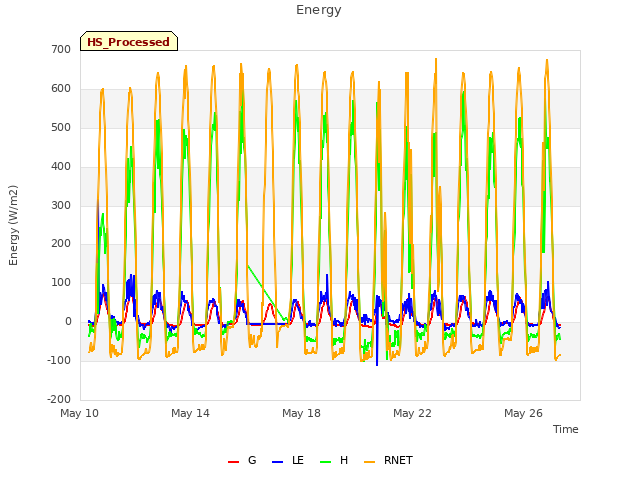Click the 500 y-axis tick label
The image size is (640, 480).
(x=61, y=128)
